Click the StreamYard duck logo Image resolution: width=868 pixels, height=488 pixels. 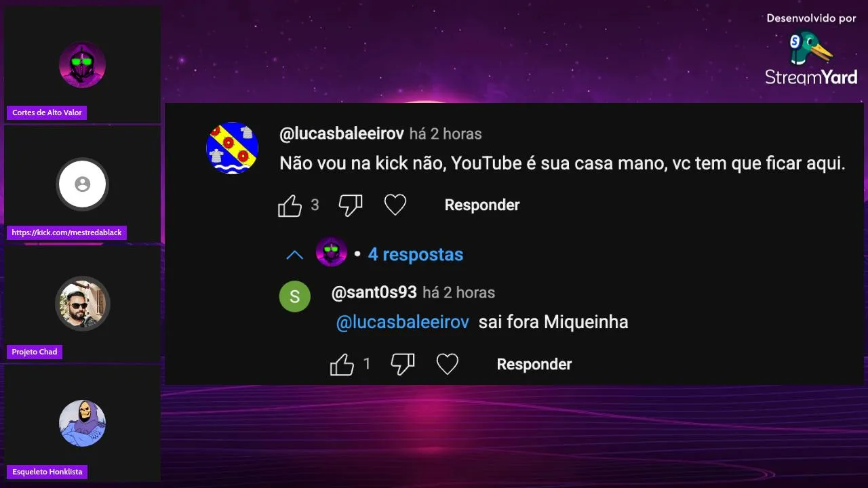pos(811,49)
